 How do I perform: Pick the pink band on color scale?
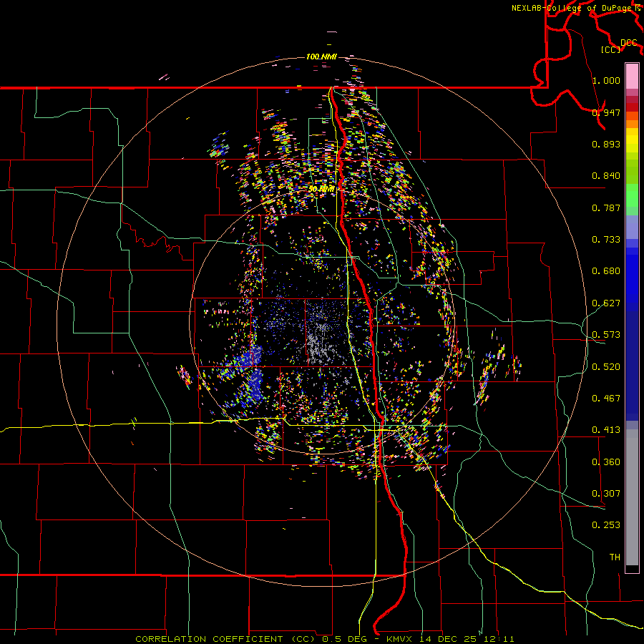(632, 77)
